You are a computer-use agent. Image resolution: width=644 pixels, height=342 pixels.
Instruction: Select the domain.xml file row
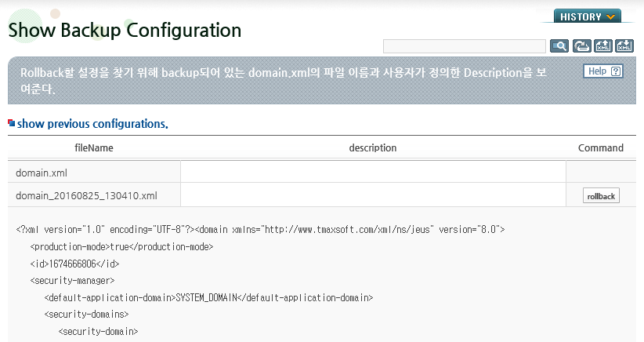pyautogui.click(x=321, y=173)
